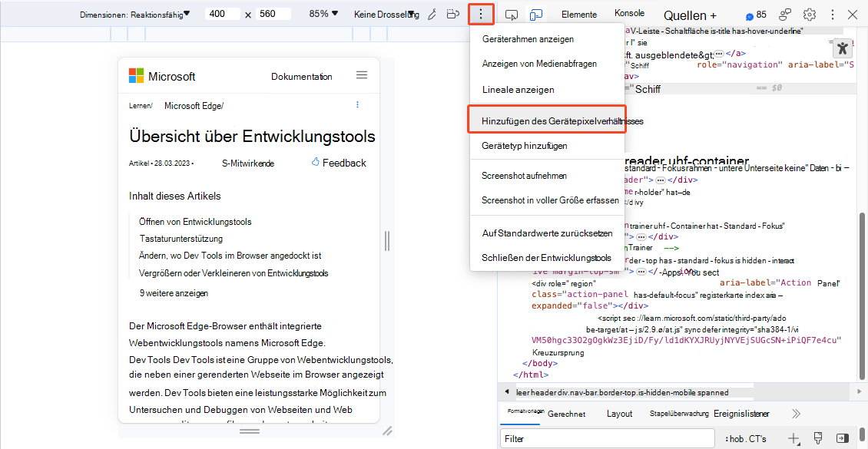Click the Filter input in Styles panel
868x449 pixels.
click(x=607, y=438)
